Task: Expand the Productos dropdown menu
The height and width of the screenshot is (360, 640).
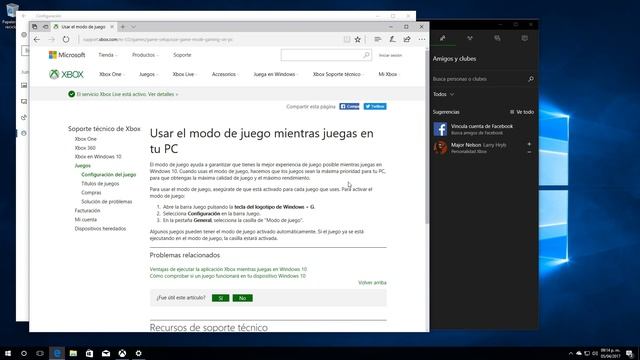Action: point(145,55)
